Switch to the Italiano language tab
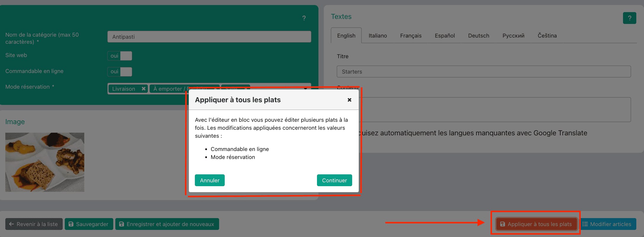Screen dimensions: 644x237 (x=378, y=35)
